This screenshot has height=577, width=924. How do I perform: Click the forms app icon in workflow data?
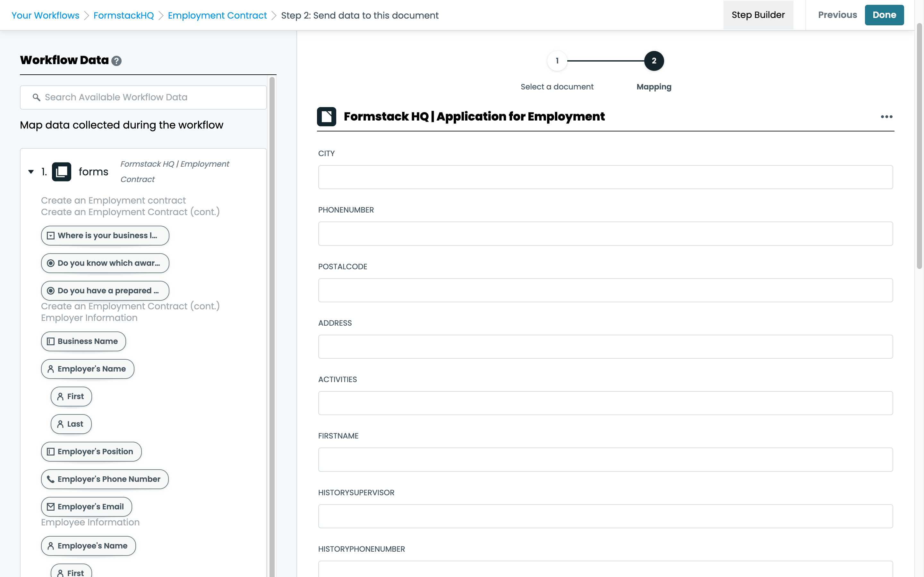pos(61,172)
